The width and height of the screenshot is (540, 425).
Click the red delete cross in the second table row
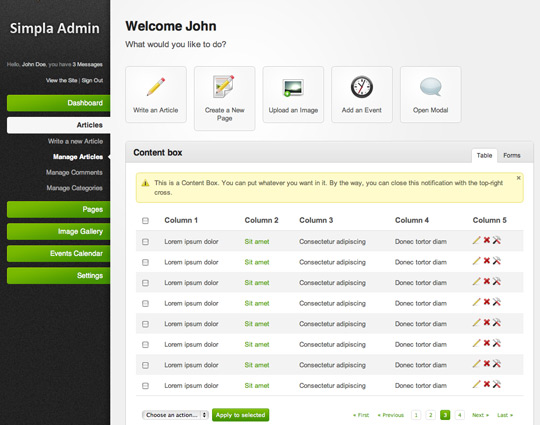point(487,261)
